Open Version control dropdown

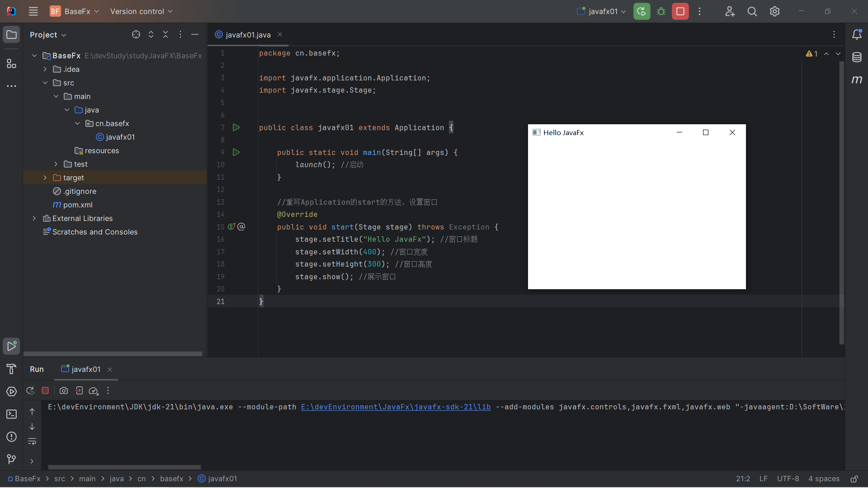pos(141,11)
